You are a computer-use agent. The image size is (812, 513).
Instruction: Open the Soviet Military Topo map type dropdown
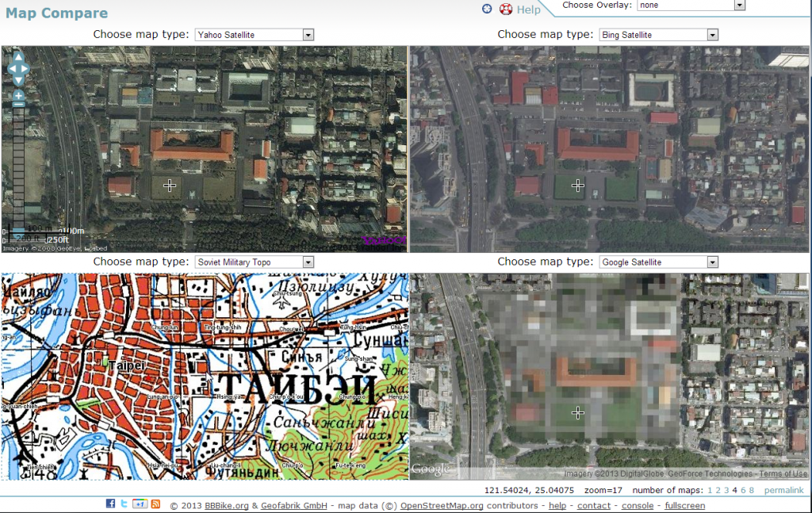click(255, 262)
